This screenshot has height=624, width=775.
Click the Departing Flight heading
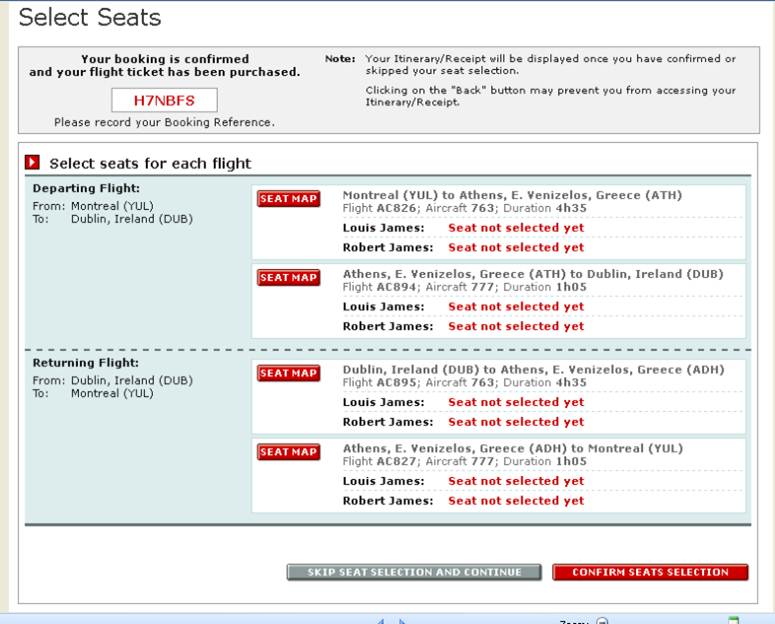[x=86, y=188]
